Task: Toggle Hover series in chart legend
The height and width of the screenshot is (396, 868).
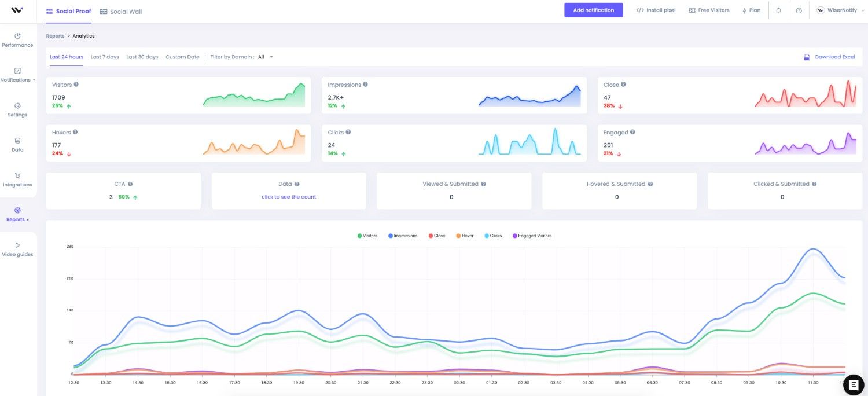Action: tap(465, 236)
